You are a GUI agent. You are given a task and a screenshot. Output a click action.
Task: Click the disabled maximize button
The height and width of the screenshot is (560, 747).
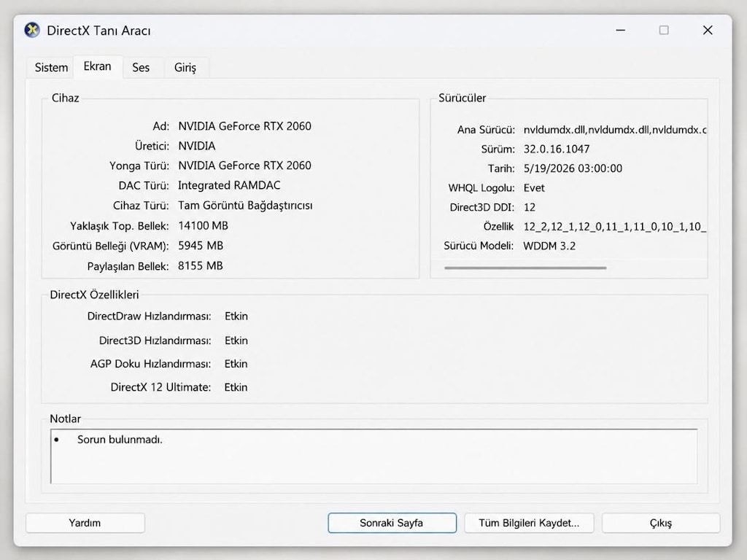[664, 31]
